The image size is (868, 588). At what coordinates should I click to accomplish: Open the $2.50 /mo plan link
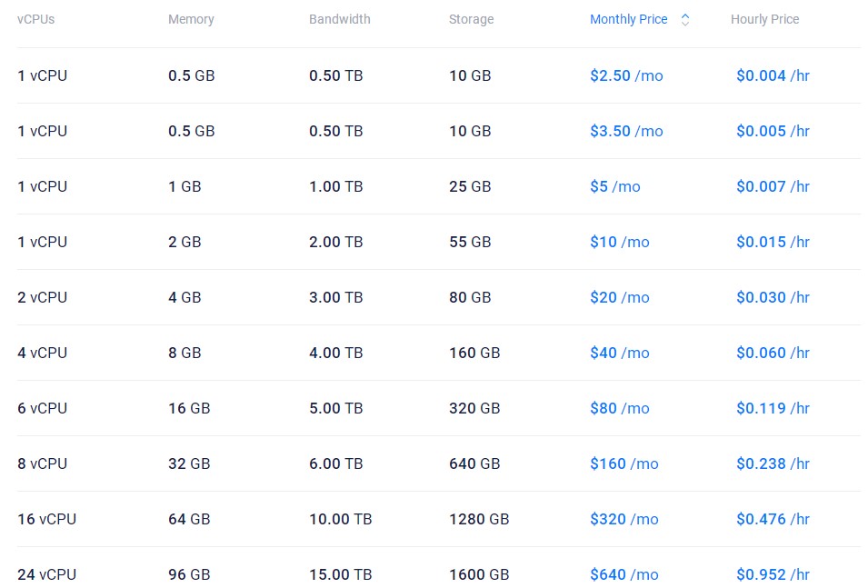[x=626, y=75]
